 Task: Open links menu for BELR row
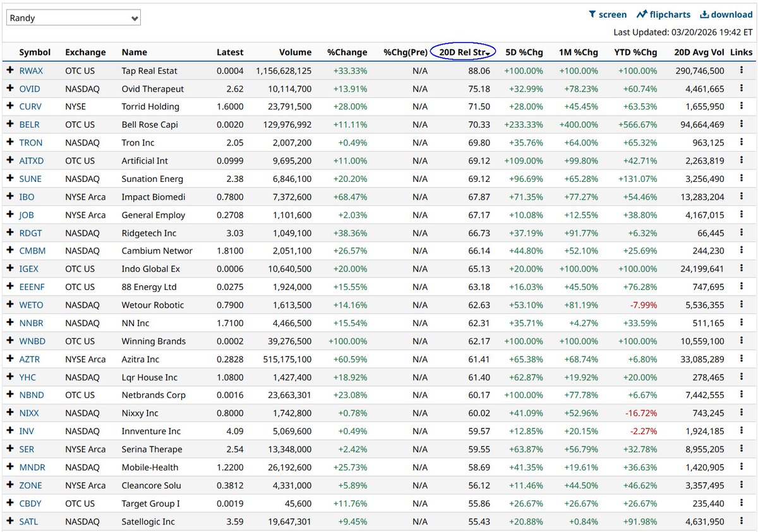coord(741,124)
